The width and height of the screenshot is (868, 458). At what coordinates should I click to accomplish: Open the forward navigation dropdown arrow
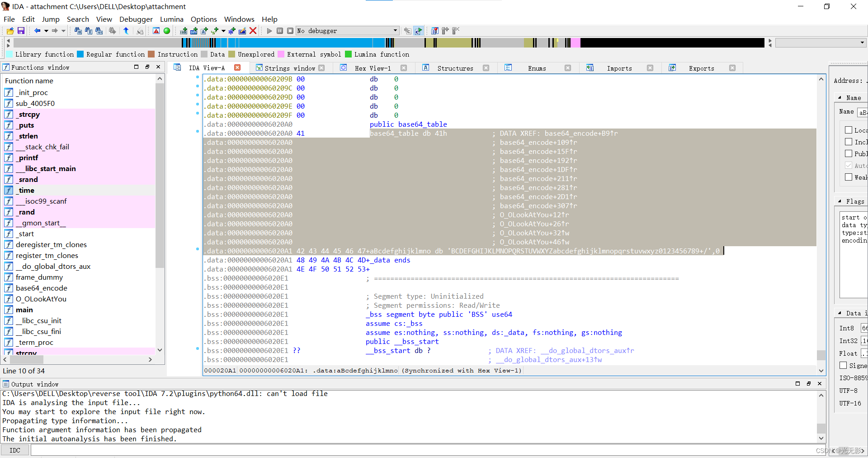[x=63, y=31]
